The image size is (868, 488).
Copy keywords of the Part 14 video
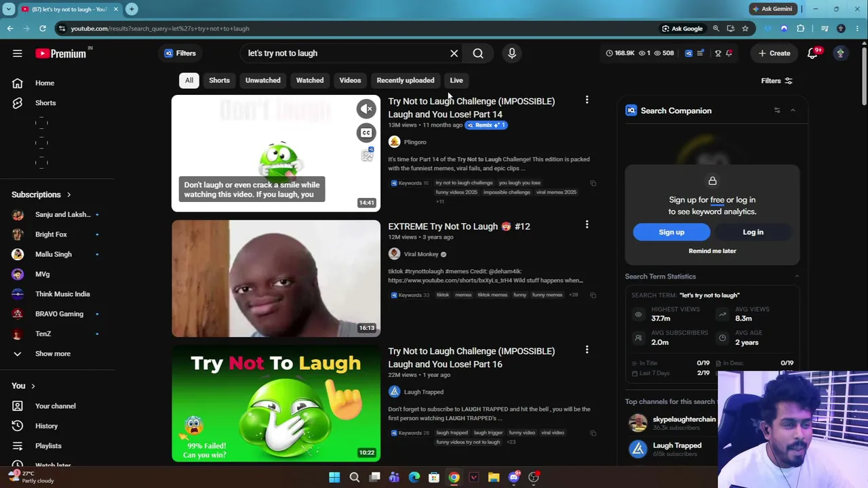[x=593, y=183]
